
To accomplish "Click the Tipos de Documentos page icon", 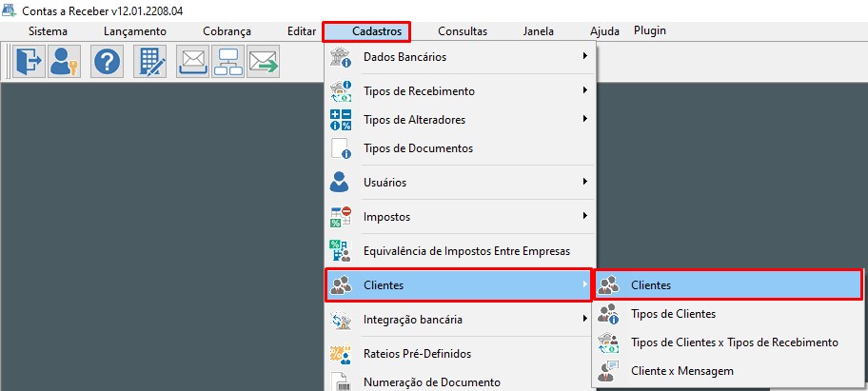I will (x=341, y=148).
